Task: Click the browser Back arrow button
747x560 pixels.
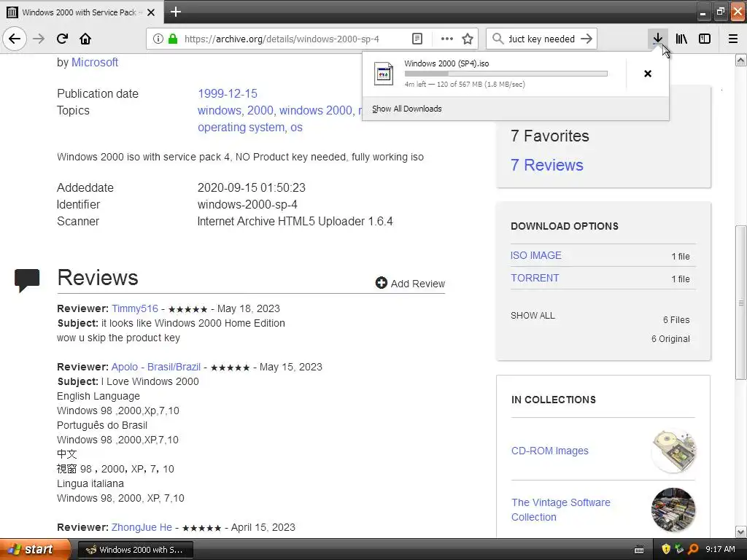Action: (x=15, y=39)
